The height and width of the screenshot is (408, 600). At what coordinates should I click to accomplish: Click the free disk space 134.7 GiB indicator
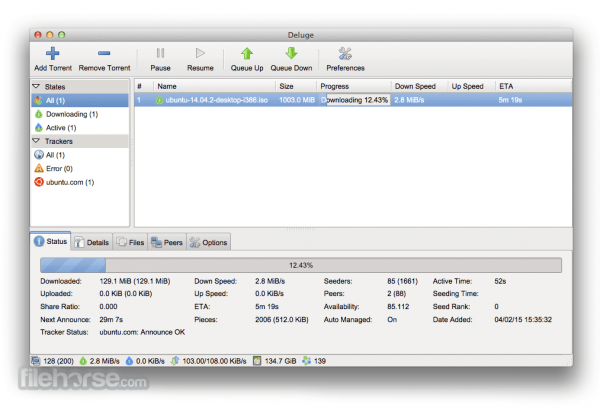275,361
